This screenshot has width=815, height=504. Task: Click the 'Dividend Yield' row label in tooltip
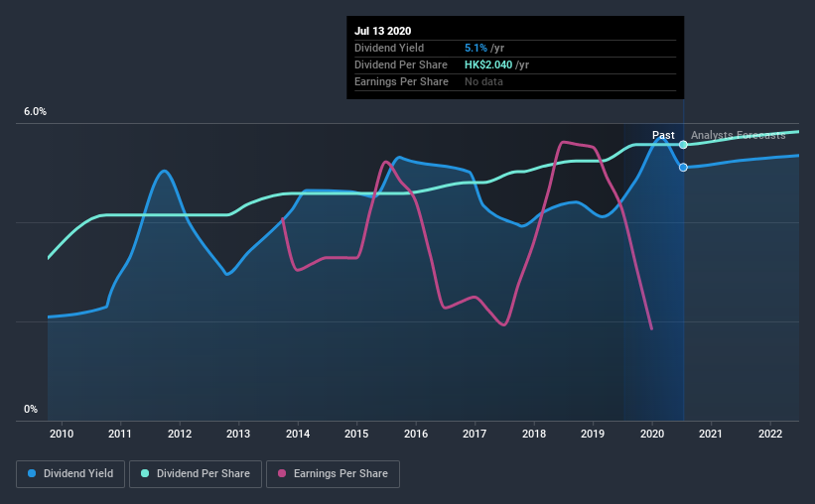point(389,48)
